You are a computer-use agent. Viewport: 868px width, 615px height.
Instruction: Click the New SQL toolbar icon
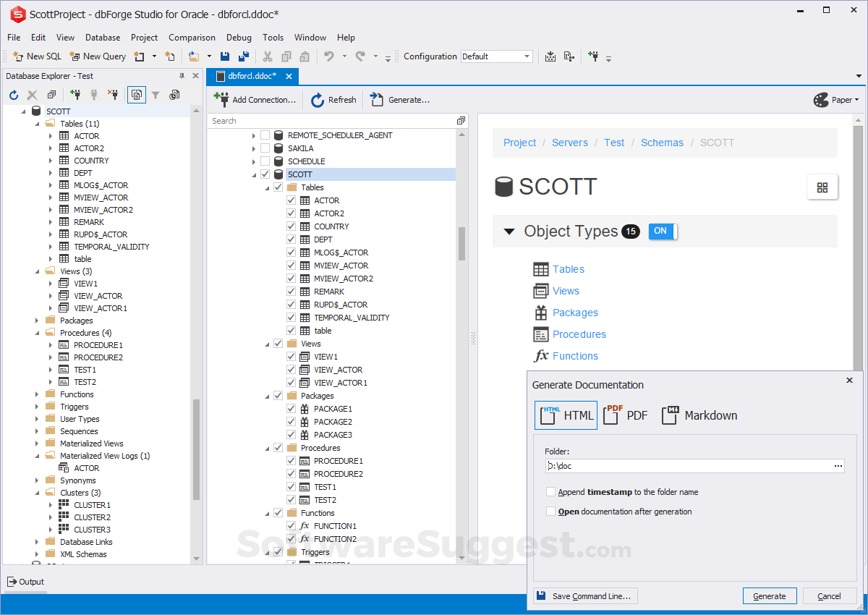tap(19, 56)
